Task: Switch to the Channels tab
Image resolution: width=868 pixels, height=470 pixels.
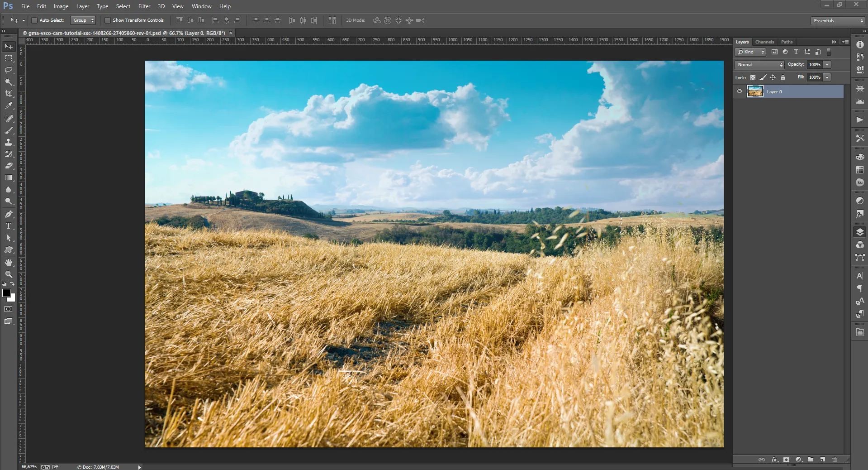Action: pyautogui.click(x=764, y=42)
